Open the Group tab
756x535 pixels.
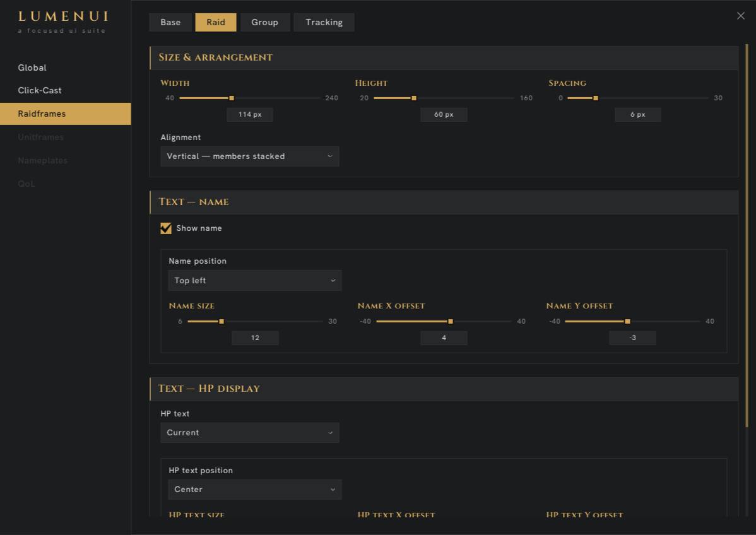tap(264, 22)
